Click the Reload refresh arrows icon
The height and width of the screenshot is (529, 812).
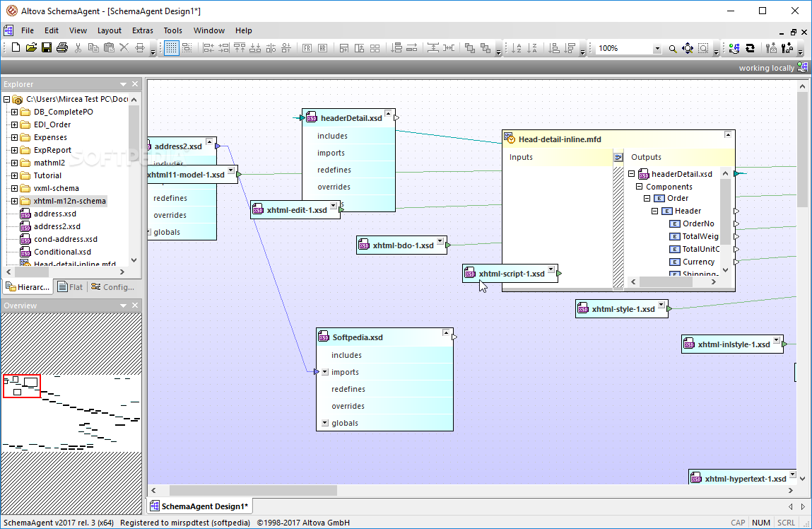pos(750,48)
